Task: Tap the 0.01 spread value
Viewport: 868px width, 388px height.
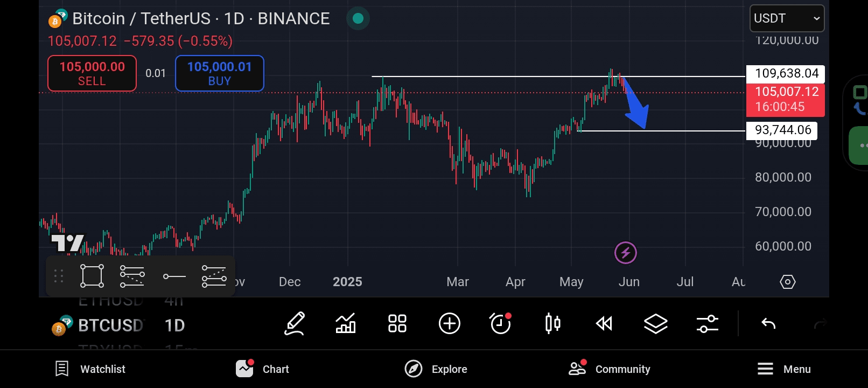Action: tap(156, 73)
